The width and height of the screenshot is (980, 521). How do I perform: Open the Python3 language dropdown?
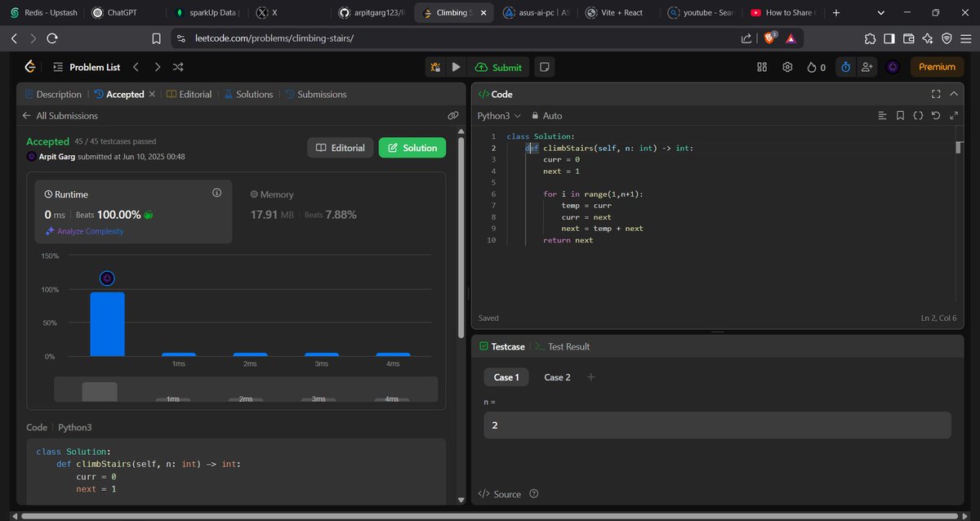[x=499, y=116]
